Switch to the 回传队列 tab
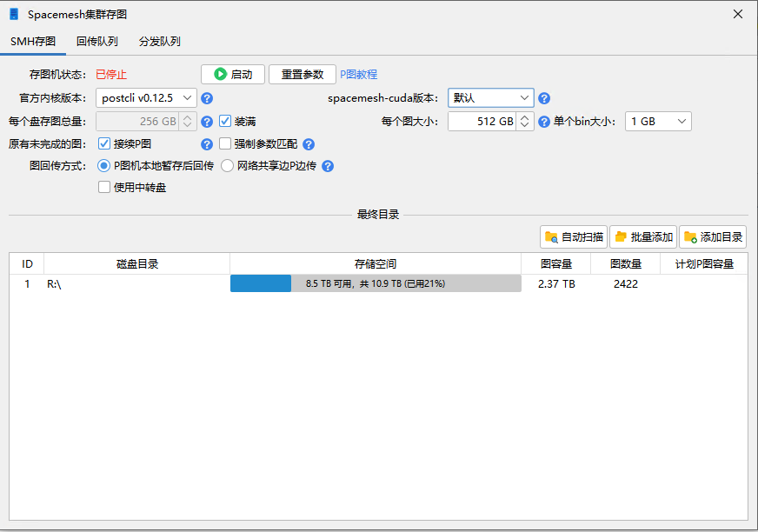Viewport: 758px width, 532px height. (96, 42)
